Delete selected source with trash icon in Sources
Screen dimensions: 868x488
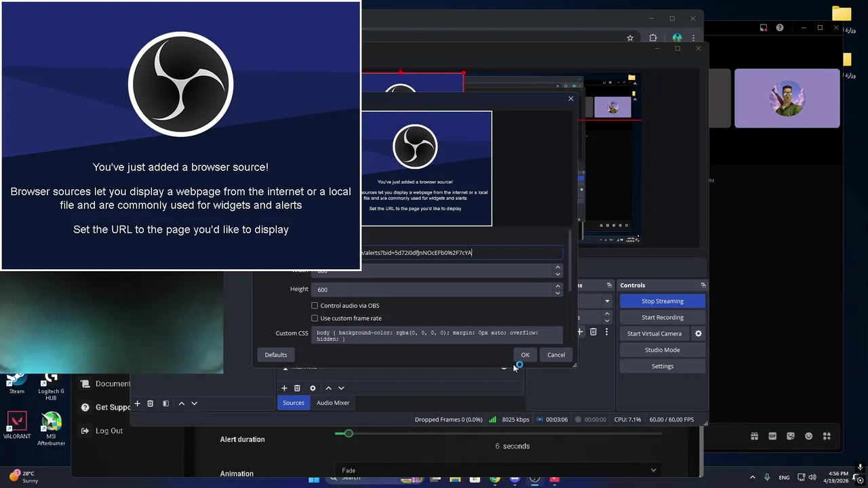pos(297,388)
